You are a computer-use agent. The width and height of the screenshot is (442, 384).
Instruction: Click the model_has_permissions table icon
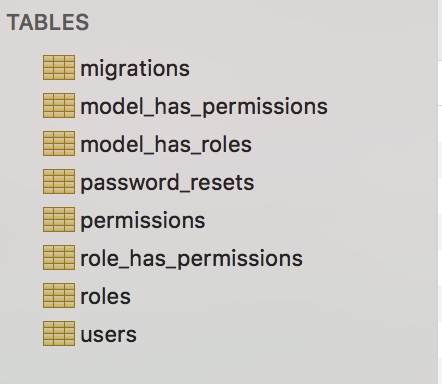(59, 106)
